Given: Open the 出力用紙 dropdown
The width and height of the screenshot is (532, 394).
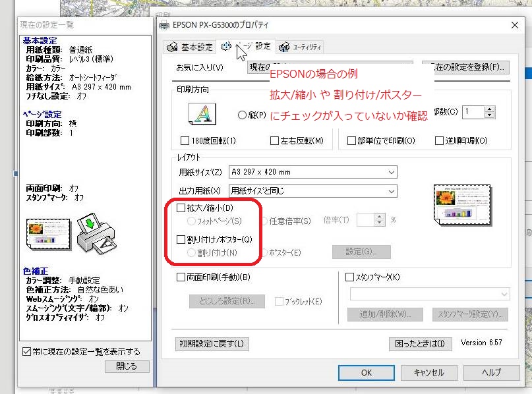Looking at the screenshot, I should (392, 191).
